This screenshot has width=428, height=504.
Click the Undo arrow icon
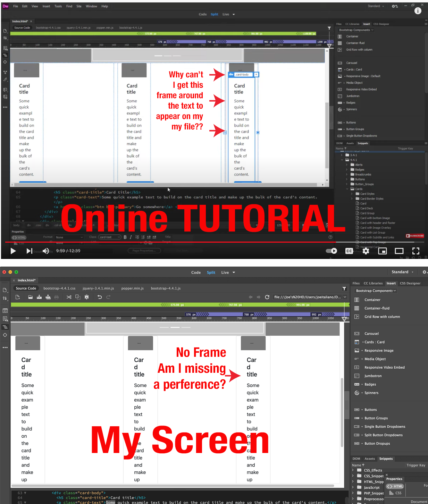[x=100, y=297]
